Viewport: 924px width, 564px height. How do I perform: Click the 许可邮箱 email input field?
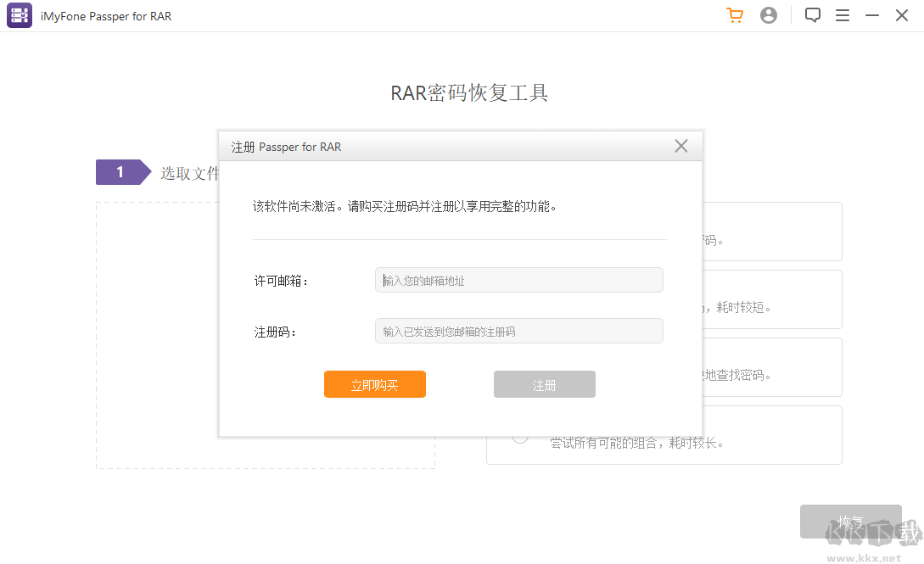coord(518,280)
